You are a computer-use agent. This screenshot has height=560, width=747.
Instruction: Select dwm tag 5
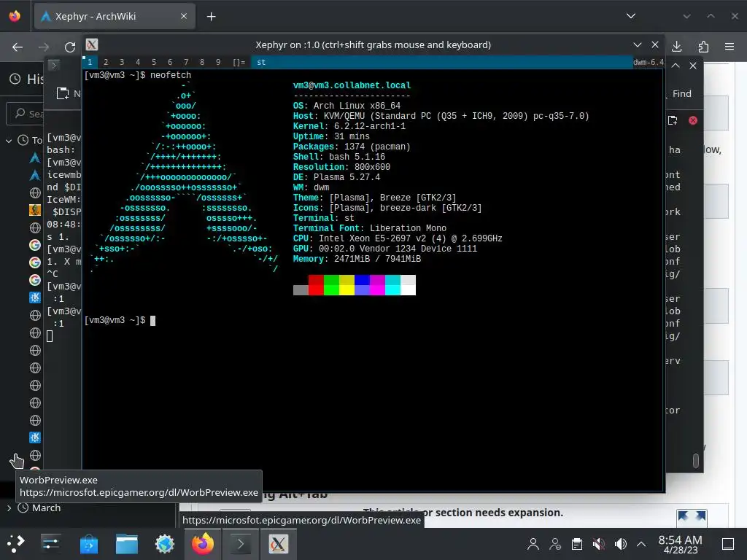pos(154,62)
